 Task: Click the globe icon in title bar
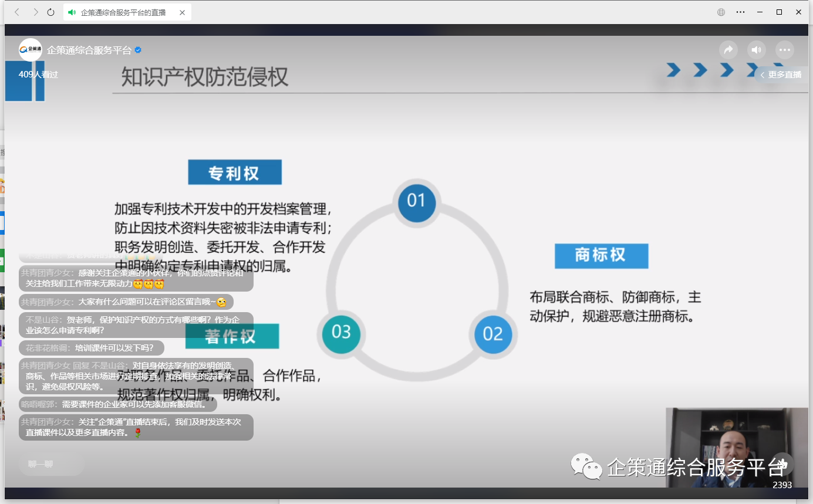[721, 12]
